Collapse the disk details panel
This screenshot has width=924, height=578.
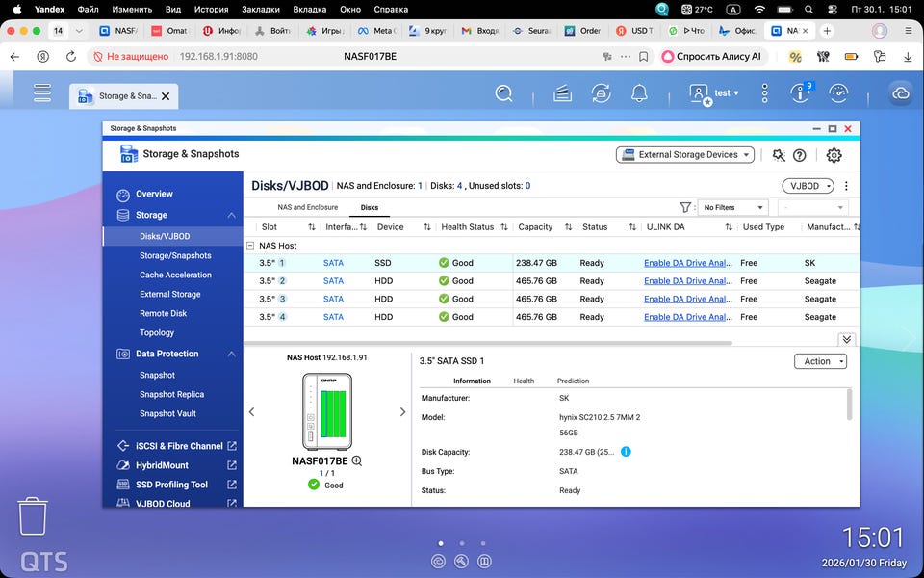846,339
